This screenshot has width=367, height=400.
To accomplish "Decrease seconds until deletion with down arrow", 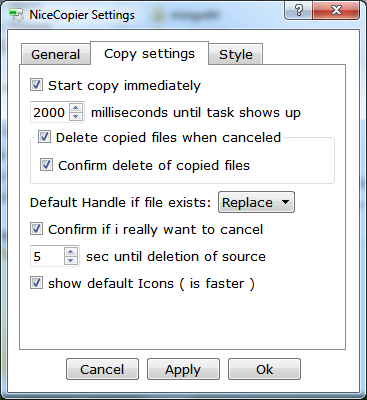I will tap(71, 260).
